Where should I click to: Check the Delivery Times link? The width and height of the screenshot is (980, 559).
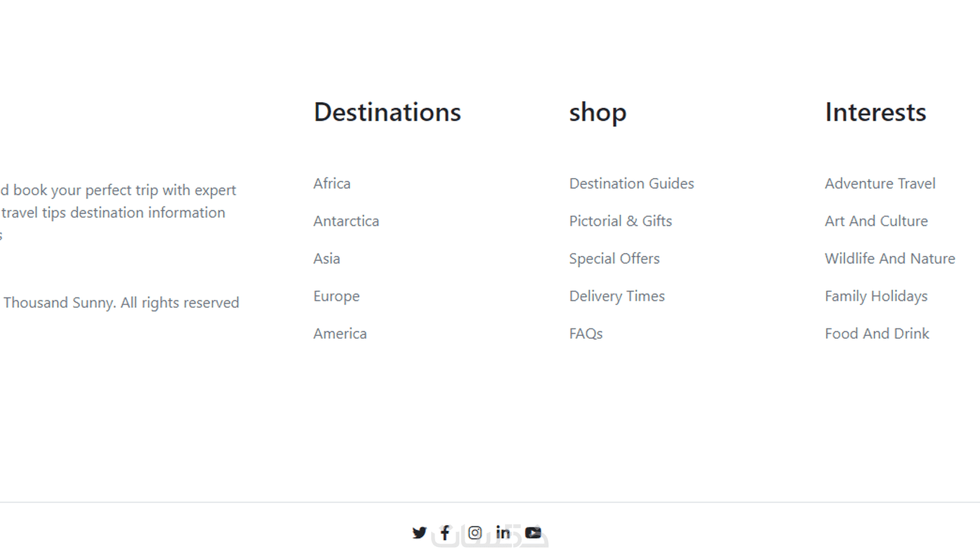(617, 296)
